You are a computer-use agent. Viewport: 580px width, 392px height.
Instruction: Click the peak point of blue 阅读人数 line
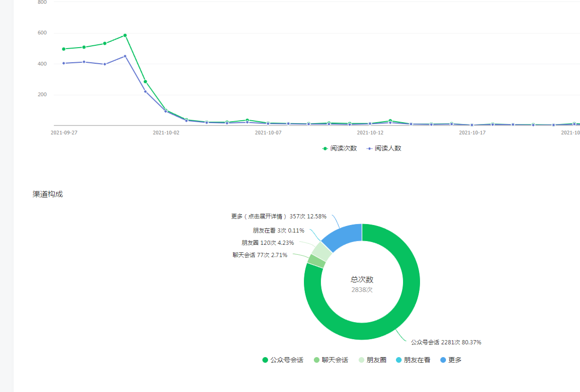click(125, 56)
